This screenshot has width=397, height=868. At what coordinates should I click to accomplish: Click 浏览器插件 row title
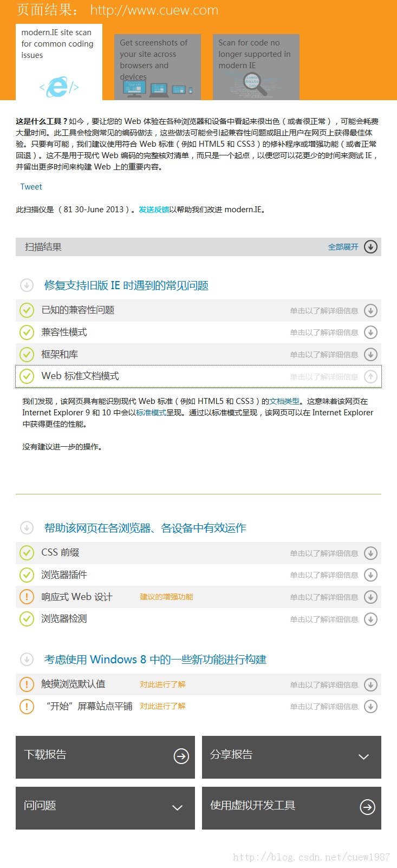pos(64,575)
